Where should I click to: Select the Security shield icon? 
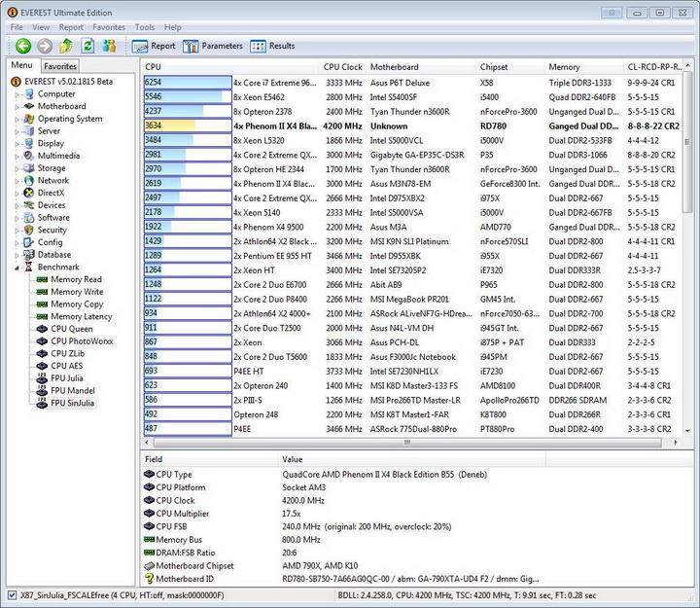[29, 230]
